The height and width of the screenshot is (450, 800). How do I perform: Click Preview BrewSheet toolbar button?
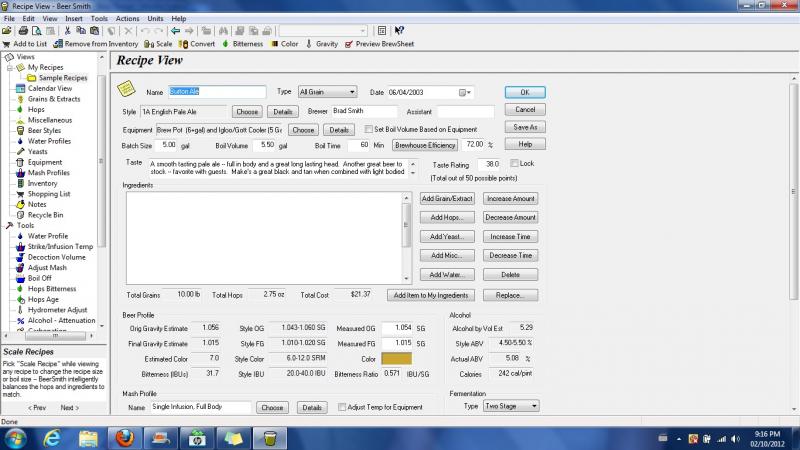coord(379,44)
